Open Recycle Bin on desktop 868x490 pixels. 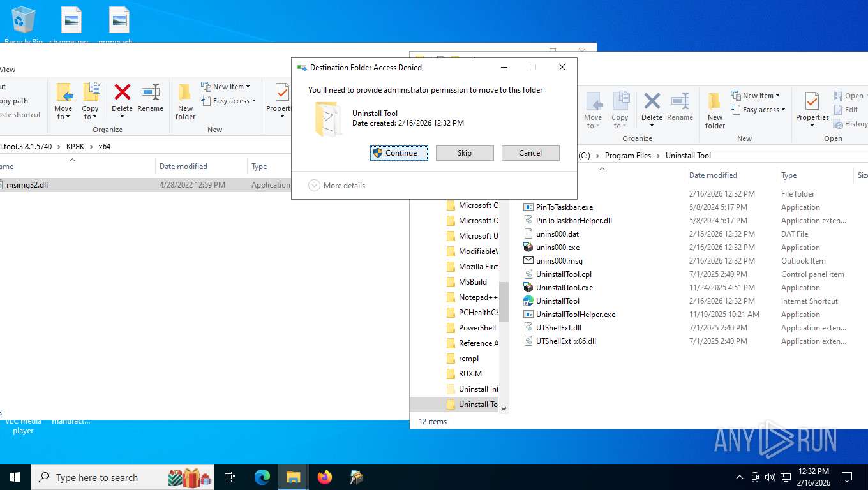point(24,24)
